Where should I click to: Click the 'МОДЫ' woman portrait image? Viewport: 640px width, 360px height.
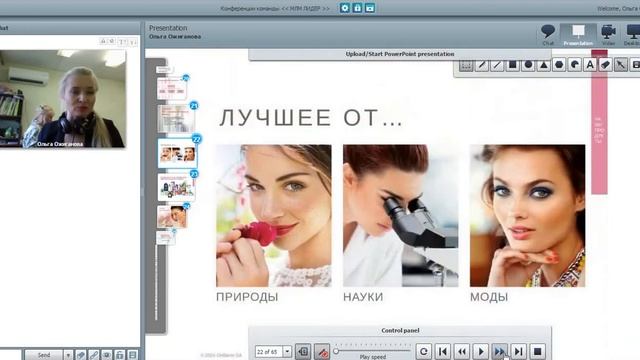[x=527, y=216]
